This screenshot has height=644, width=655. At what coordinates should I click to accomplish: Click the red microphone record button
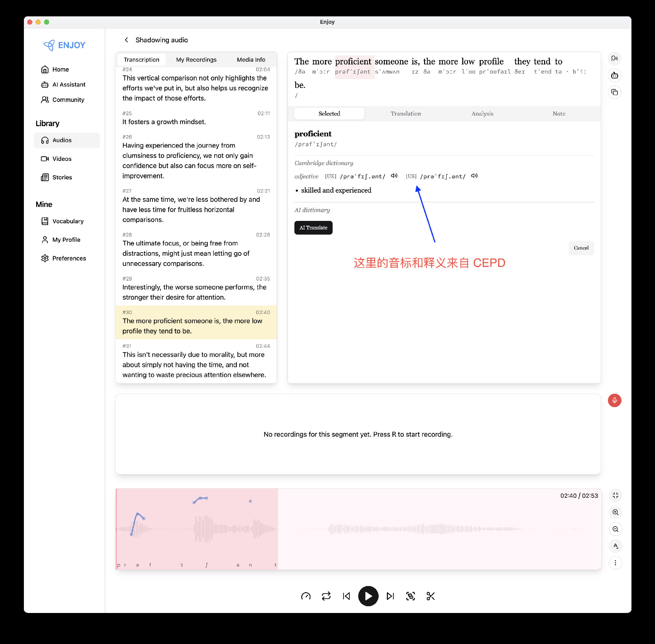[x=614, y=400]
